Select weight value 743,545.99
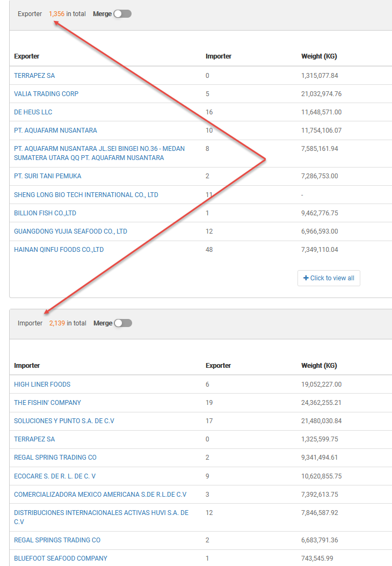This screenshot has width=392, height=566. point(317,558)
